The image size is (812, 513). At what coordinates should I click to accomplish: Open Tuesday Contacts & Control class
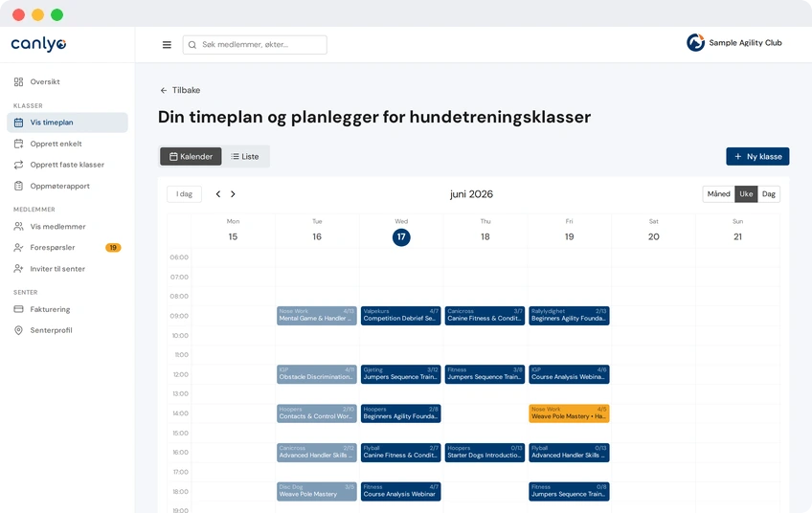(x=317, y=413)
